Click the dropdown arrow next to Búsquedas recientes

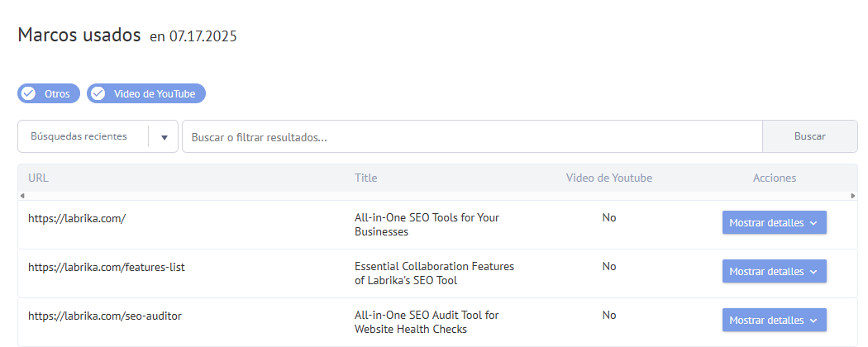click(165, 137)
